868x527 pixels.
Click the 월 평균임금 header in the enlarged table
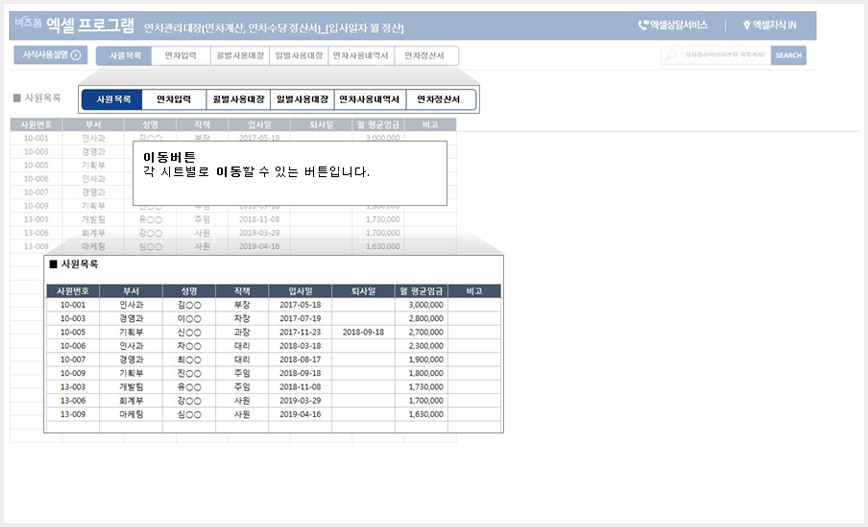pyautogui.click(x=420, y=291)
